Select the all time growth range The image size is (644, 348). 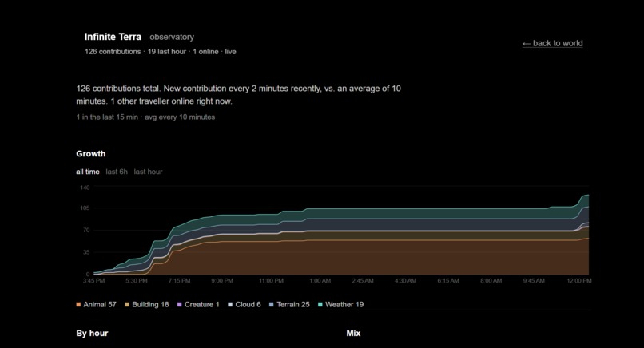coord(87,172)
